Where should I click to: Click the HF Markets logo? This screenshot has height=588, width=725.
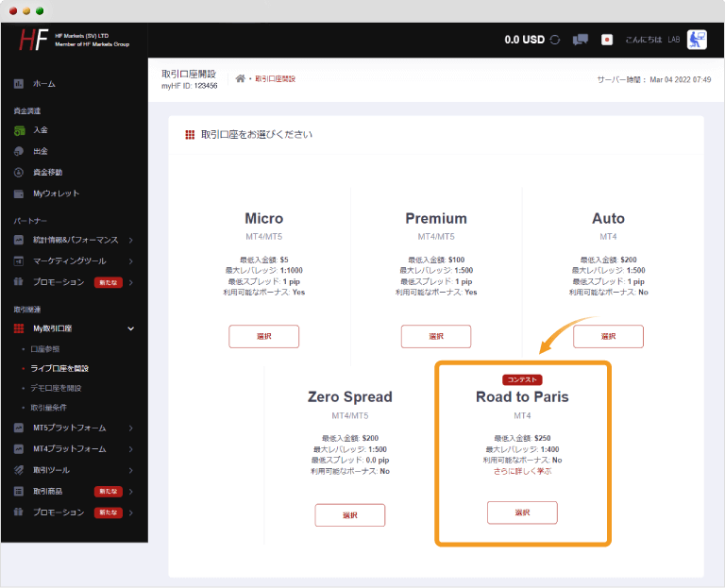(34, 40)
